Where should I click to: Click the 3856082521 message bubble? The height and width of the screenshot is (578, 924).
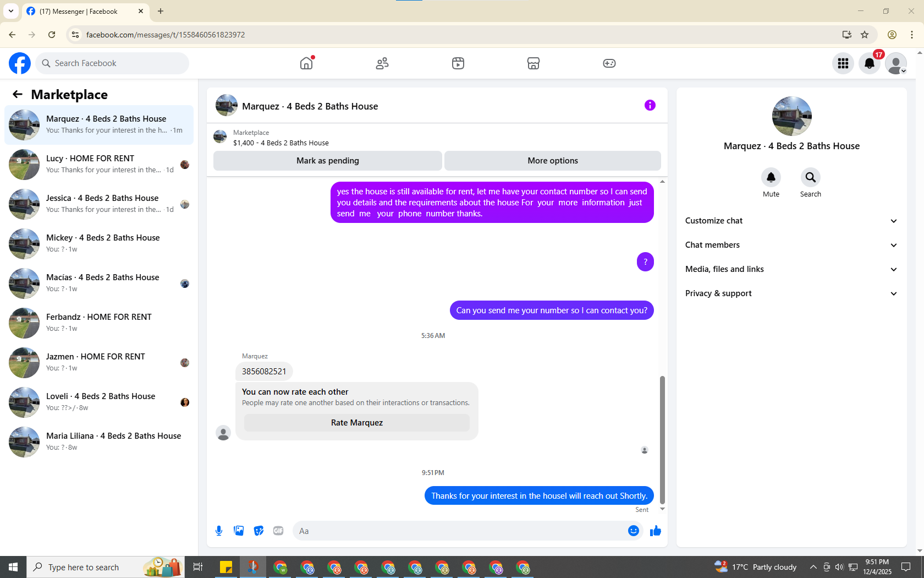tap(264, 372)
